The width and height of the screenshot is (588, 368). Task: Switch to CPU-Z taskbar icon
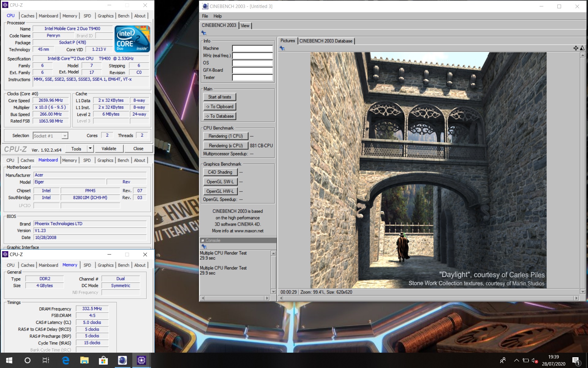pos(141,360)
